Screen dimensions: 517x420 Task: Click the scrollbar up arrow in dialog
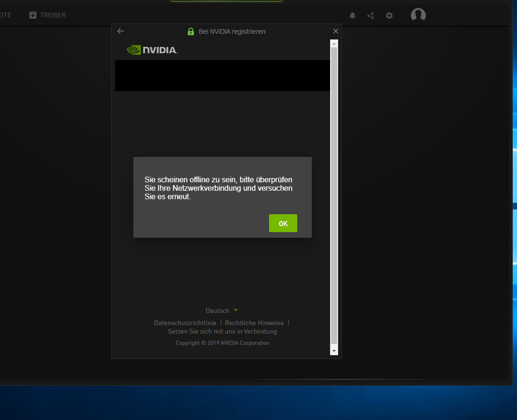(x=334, y=44)
